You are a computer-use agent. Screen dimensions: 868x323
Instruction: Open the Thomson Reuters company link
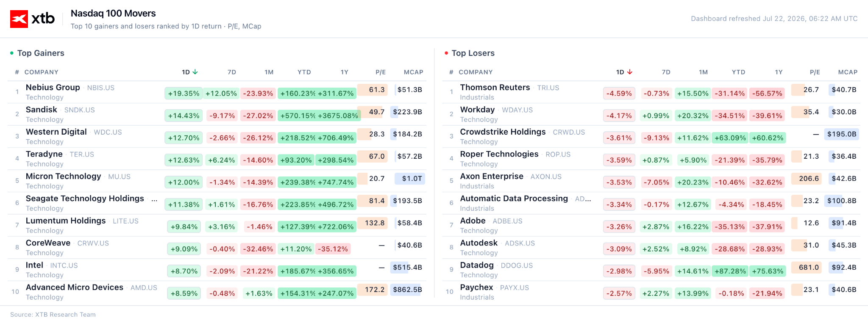point(495,88)
